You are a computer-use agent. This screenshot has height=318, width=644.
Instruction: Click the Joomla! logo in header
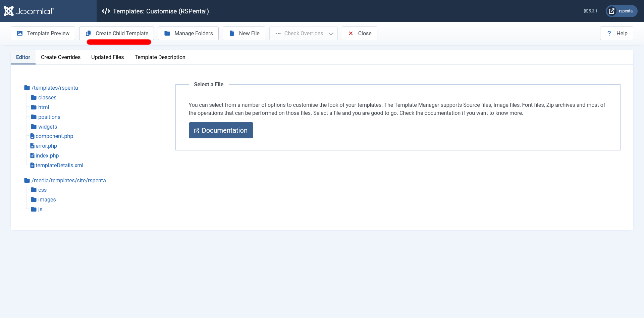click(29, 11)
